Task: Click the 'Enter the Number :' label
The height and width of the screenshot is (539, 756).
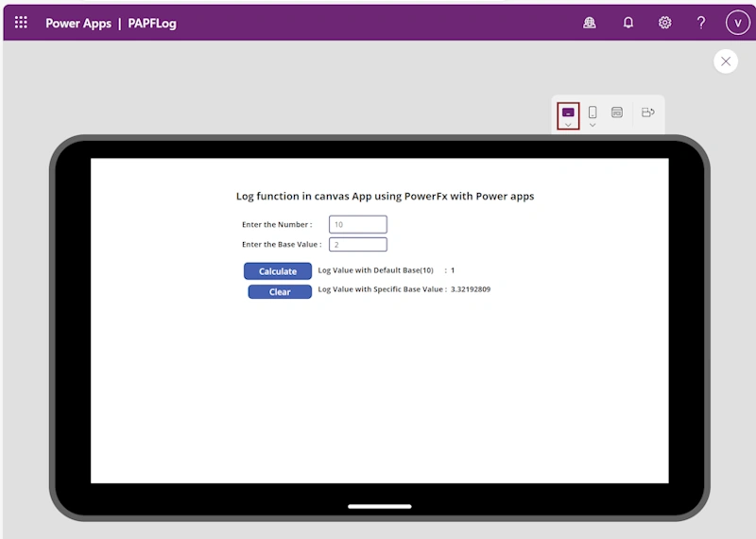Action: pos(277,224)
